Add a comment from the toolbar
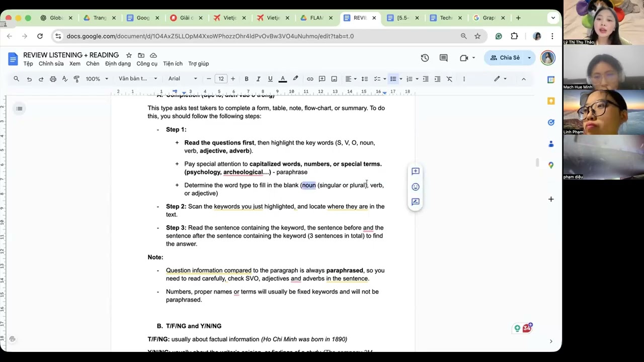 tap(322, 79)
